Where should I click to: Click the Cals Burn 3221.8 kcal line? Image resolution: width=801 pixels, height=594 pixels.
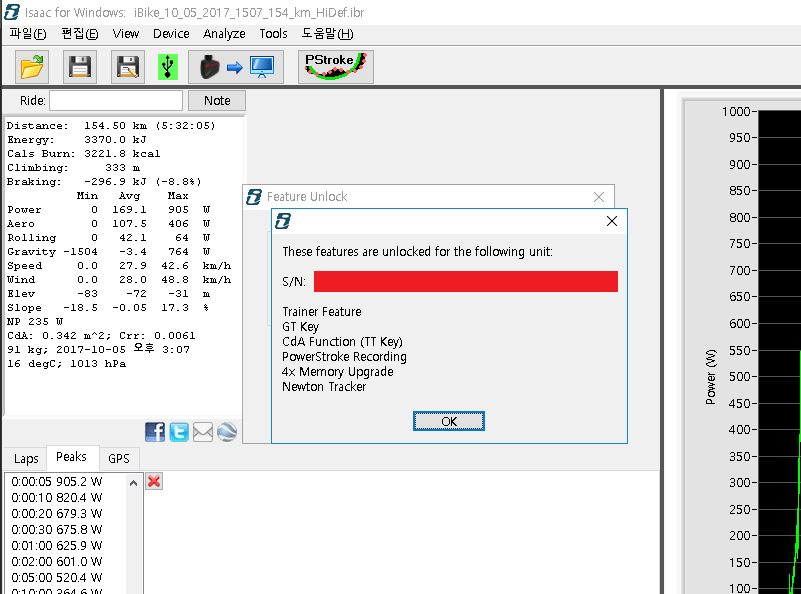83,154
